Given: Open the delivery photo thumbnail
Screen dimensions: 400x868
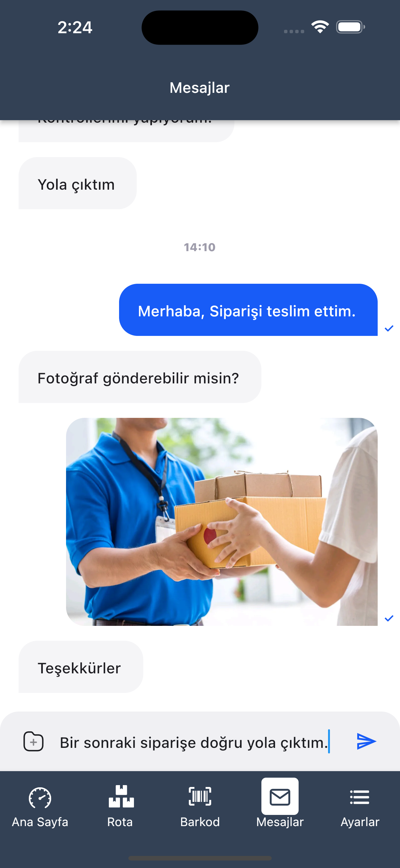Looking at the screenshot, I should tap(221, 522).
